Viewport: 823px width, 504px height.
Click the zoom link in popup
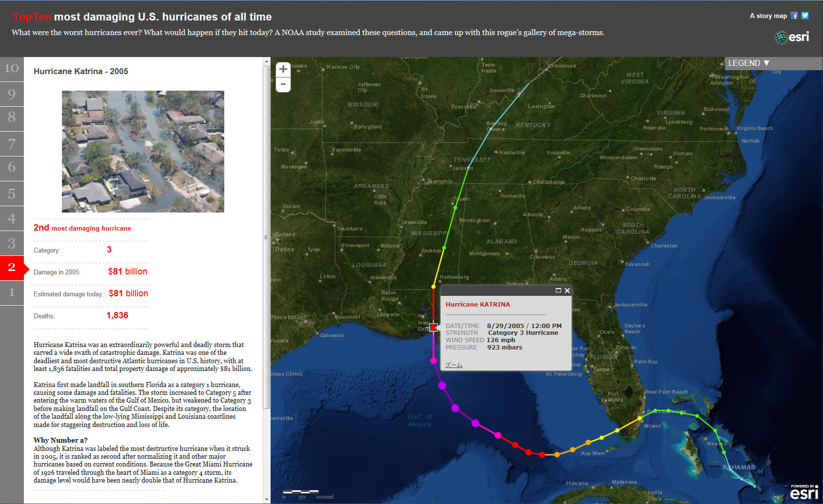454,365
